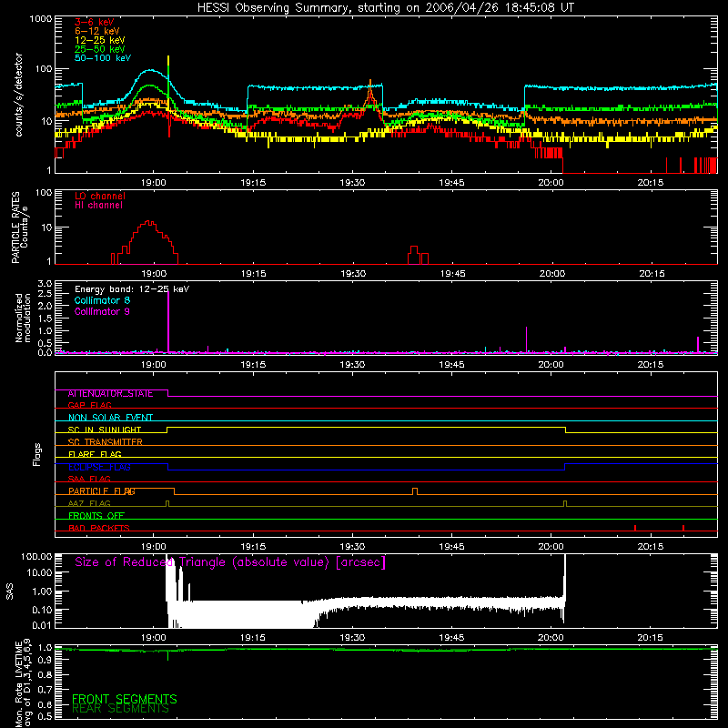Screen dimensions: 728x728
Task: Click the cyan 50-100 keV legend label
Action: click(x=103, y=57)
